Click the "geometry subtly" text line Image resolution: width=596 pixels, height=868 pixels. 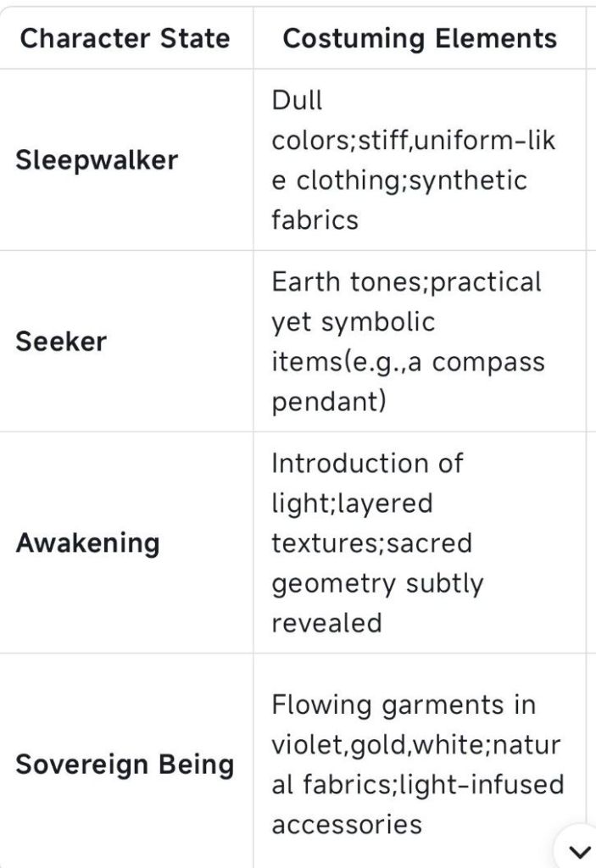[x=377, y=583]
